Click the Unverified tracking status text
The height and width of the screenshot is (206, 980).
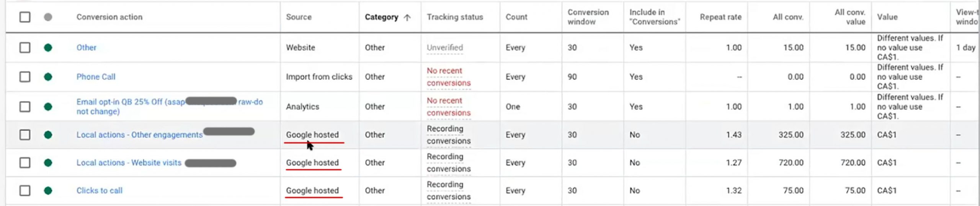pos(445,48)
